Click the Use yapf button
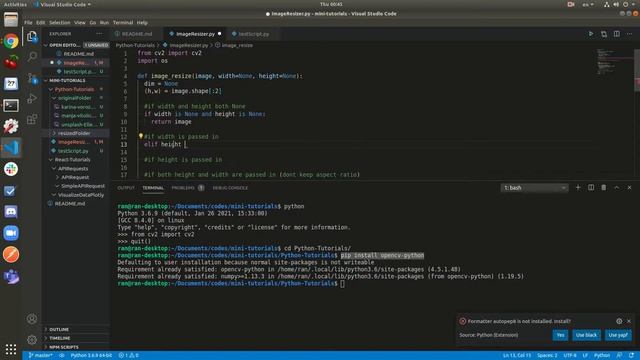Viewport: 640px width, 360px height. (618, 335)
